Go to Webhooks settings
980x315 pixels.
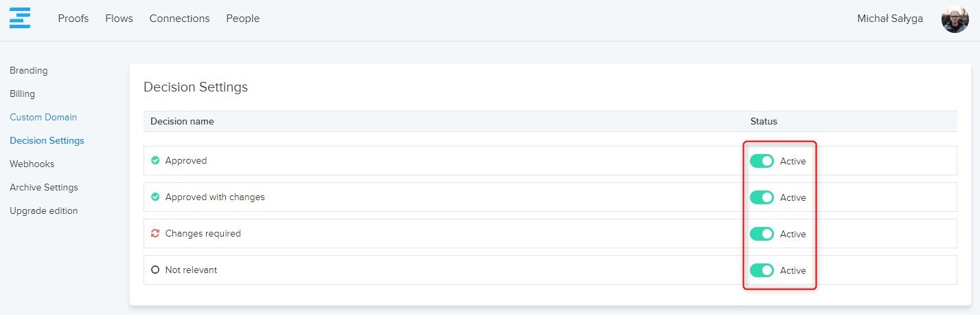32,164
